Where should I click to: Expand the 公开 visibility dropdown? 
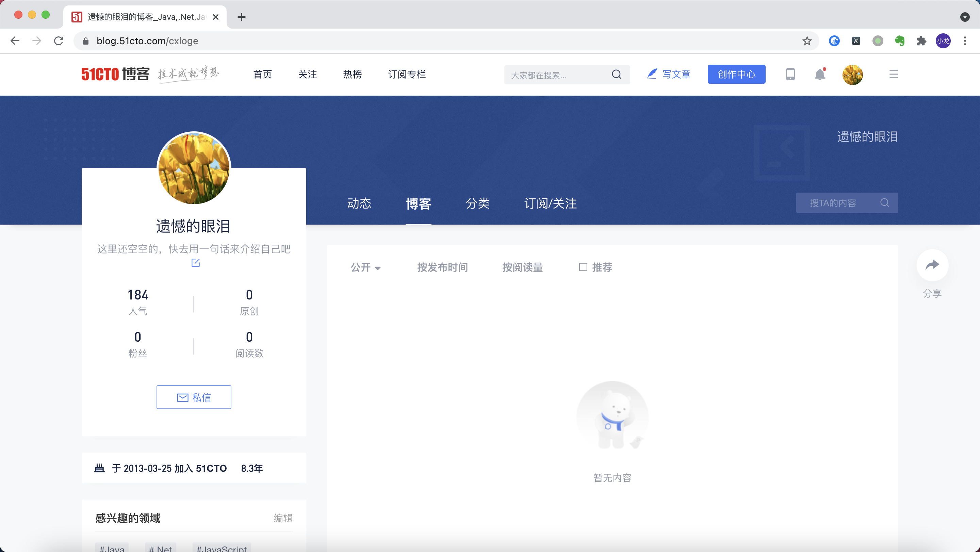click(x=365, y=267)
